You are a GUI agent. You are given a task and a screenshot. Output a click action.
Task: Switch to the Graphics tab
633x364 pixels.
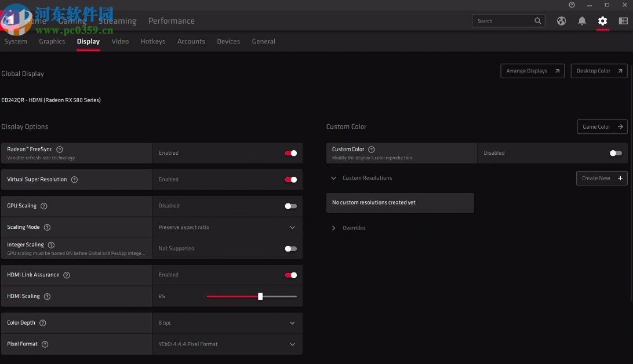coord(52,41)
